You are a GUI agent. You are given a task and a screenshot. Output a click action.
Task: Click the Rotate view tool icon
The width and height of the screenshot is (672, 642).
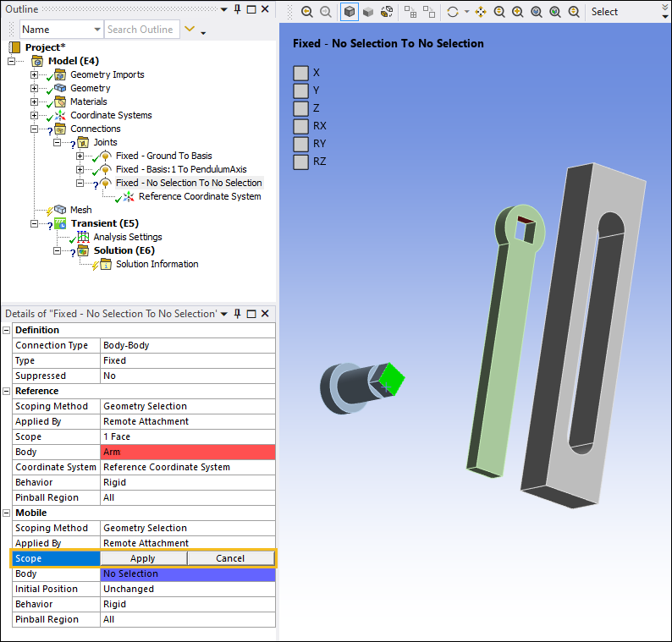point(453,12)
